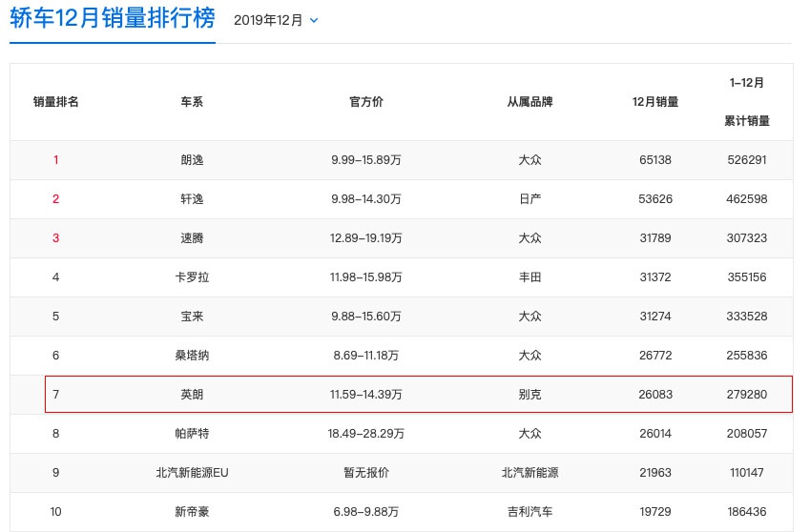Click December sales 31274
This screenshot has height=532, width=810.
pyautogui.click(x=655, y=317)
